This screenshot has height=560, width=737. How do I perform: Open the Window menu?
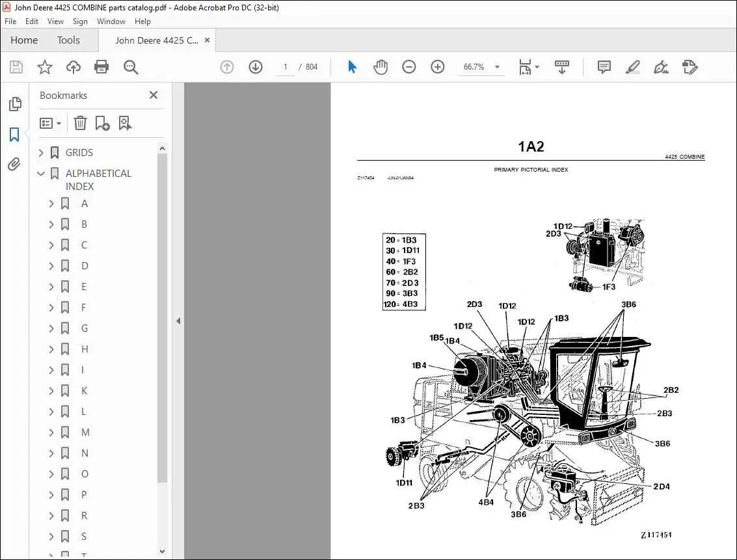[111, 21]
